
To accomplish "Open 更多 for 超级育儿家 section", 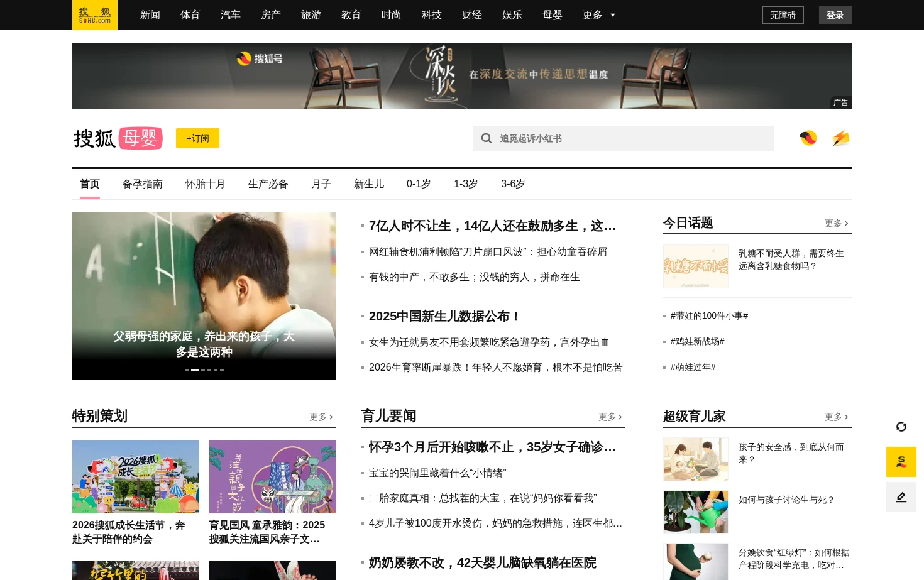I will (837, 417).
